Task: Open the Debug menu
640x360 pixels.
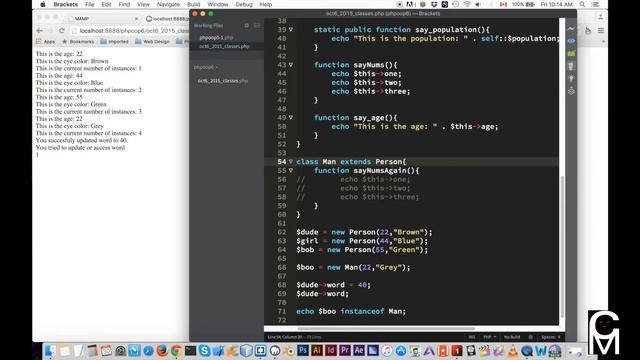Action: [244, 4]
